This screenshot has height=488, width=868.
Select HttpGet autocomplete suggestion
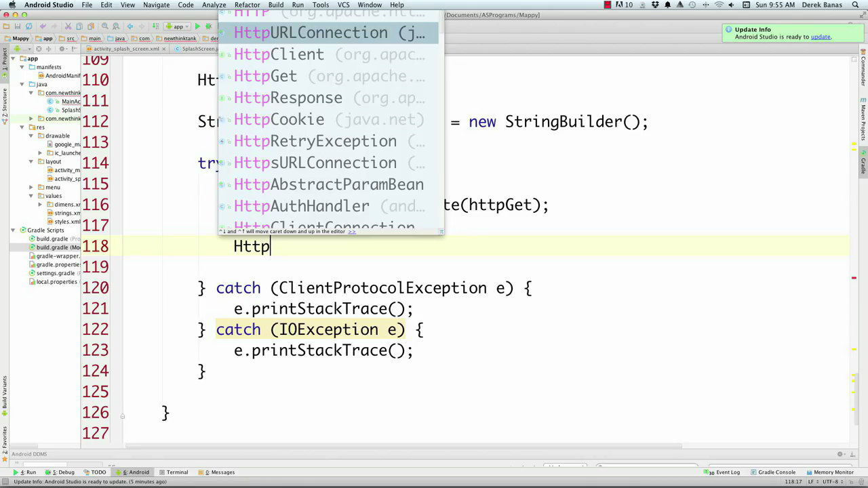tap(329, 76)
